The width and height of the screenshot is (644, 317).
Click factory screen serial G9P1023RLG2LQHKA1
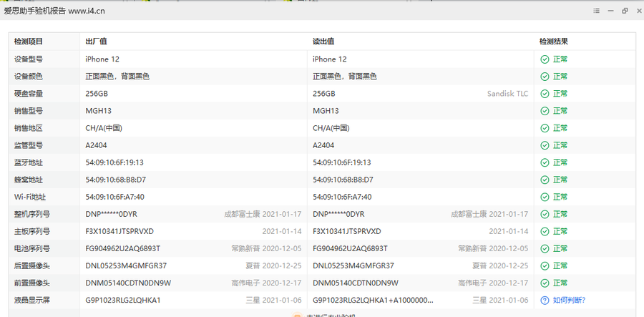pos(123,300)
